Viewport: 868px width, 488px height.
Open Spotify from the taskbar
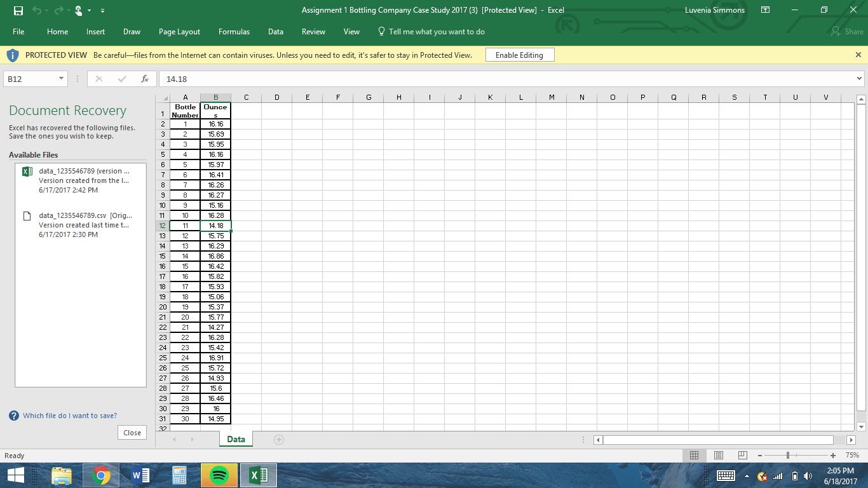click(x=219, y=475)
